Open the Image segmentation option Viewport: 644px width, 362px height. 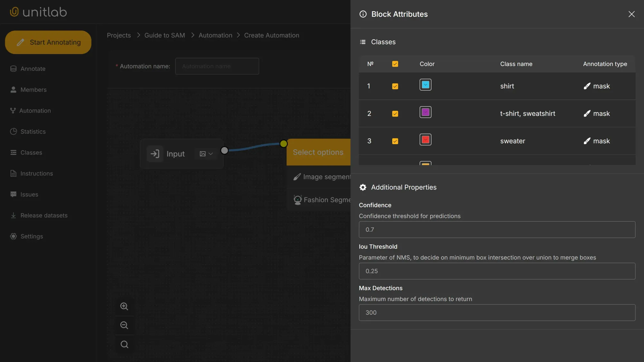point(322,177)
